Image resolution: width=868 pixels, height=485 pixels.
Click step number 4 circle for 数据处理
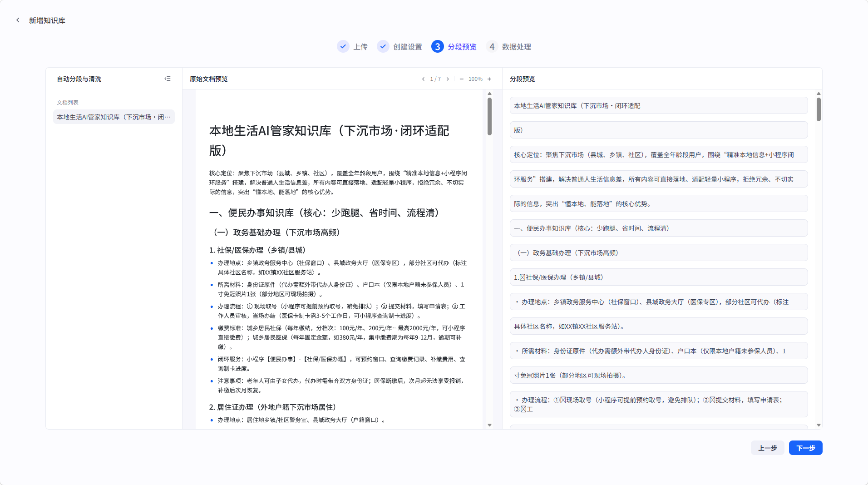(492, 46)
